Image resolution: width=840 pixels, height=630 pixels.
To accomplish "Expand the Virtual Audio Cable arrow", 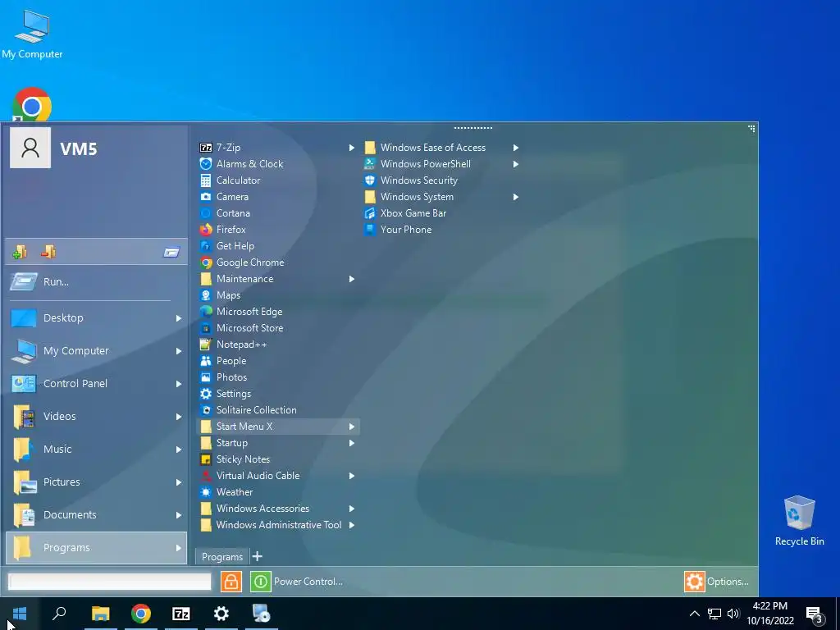I will click(x=351, y=476).
